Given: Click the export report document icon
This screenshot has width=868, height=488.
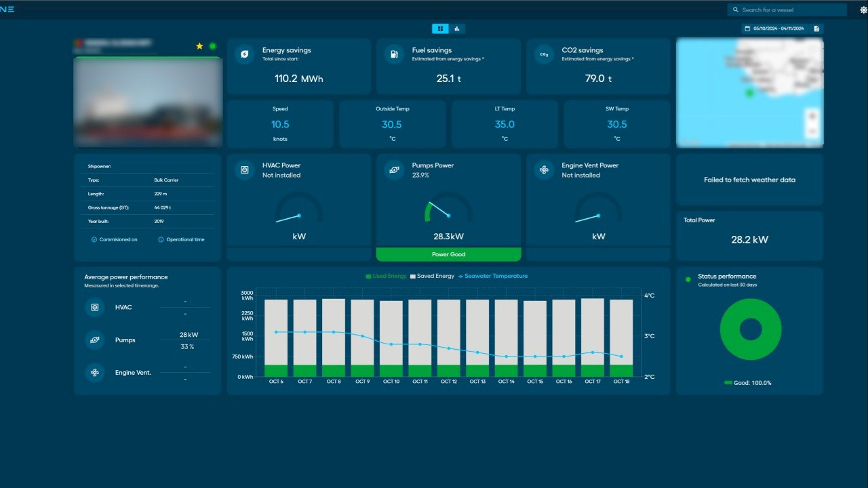Looking at the screenshot, I should [x=816, y=28].
